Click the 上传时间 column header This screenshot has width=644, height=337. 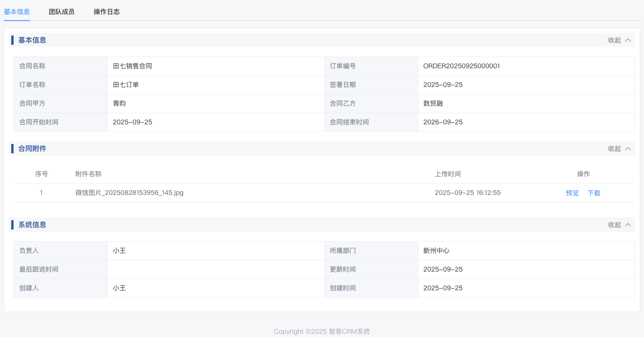point(447,174)
